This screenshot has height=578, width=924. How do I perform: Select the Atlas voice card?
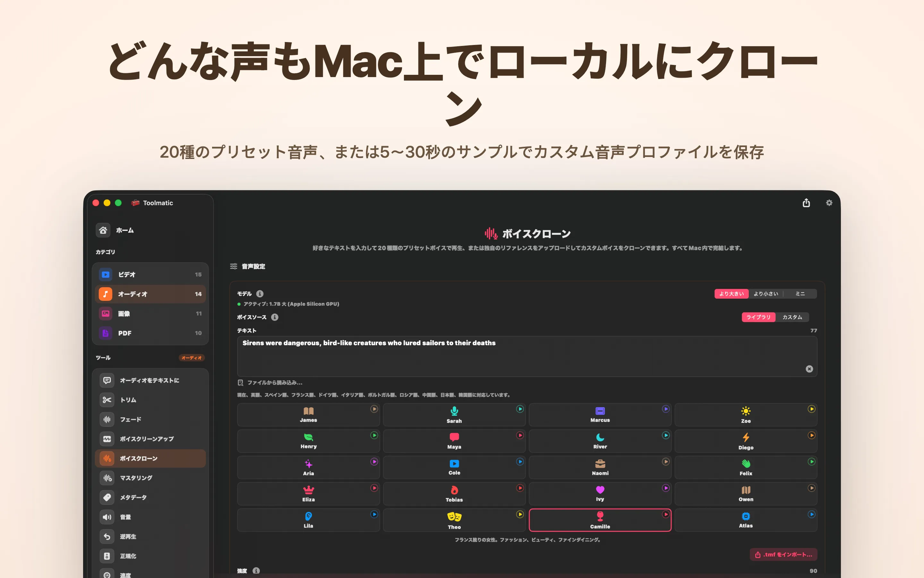(746, 520)
